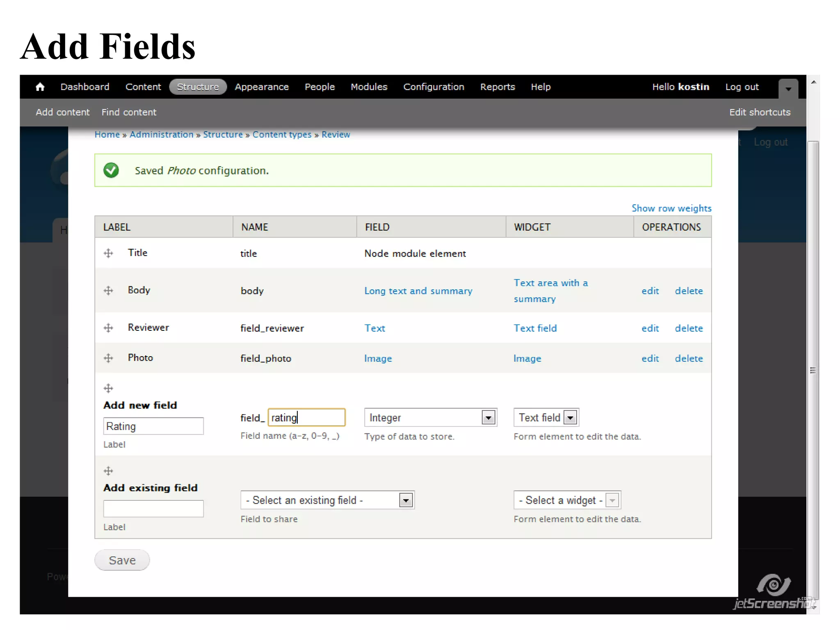Open the Modules menu item
The height and width of the screenshot is (630, 840).
369,87
